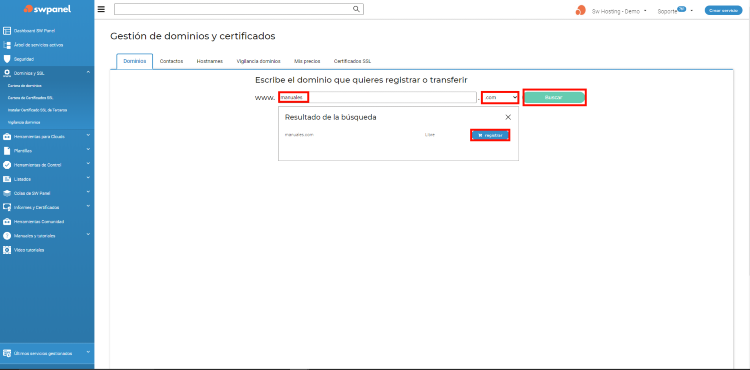
Task: Click the Herramientas de Control checkmark icon
Action: [7, 165]
